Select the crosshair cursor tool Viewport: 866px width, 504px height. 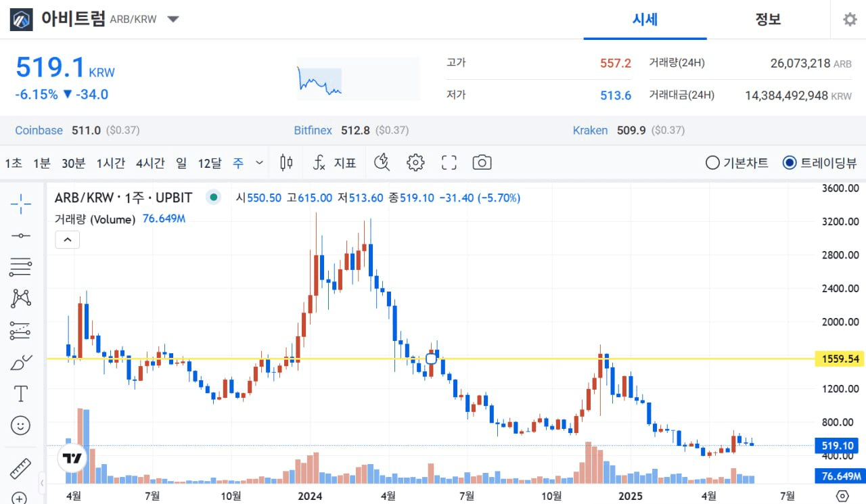click(21, 204)
